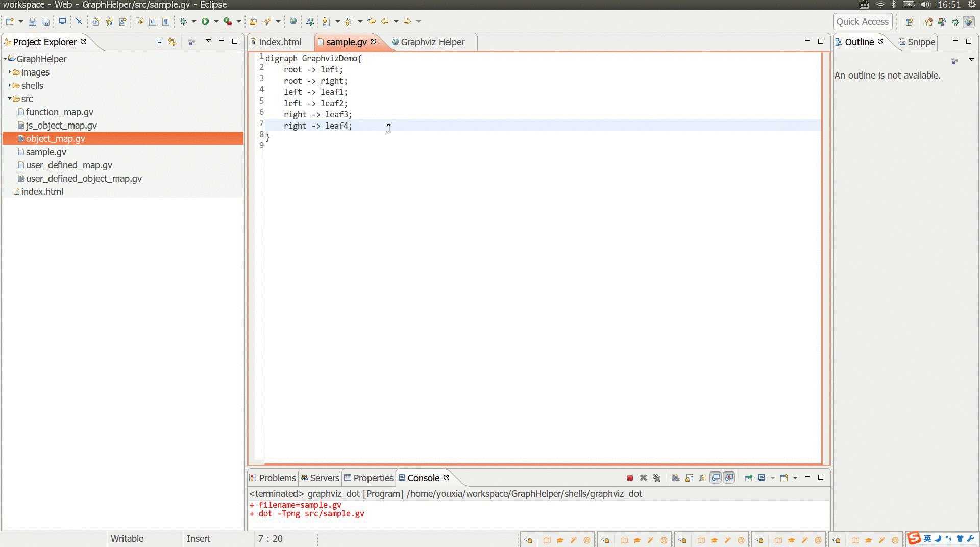Open the Run dropdown arrow
980x547 pixels.
(216, 21)
